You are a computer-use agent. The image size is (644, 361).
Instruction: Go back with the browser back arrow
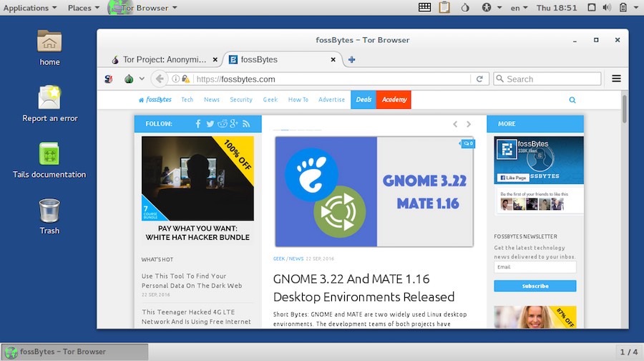[160, 79]
